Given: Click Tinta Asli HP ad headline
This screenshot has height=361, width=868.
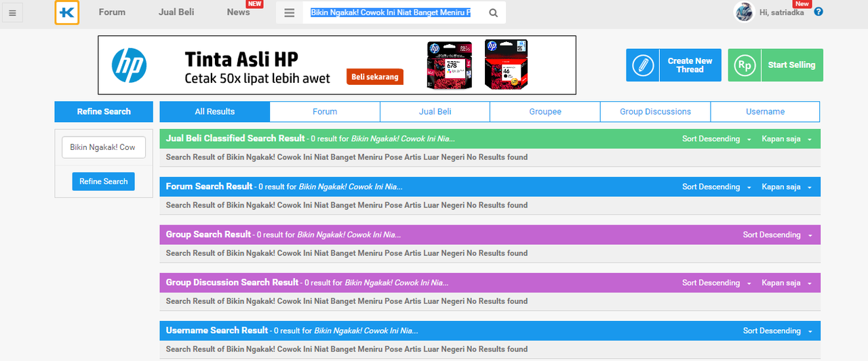Looking at the screenshot, I should coord(241,59).
